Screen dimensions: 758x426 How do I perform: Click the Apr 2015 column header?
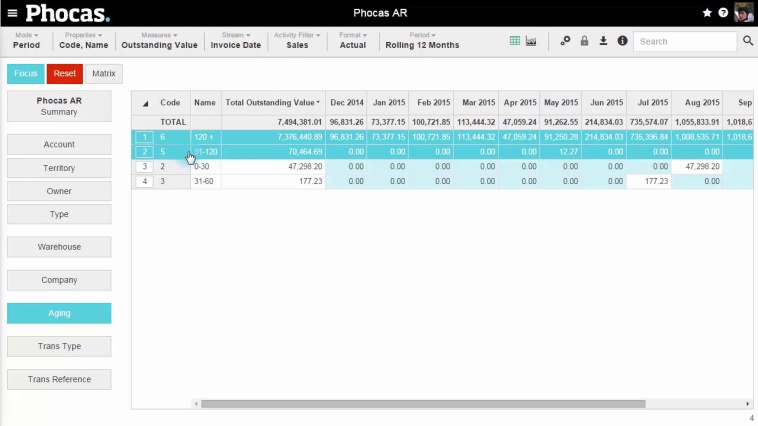(x=520, y=103)
